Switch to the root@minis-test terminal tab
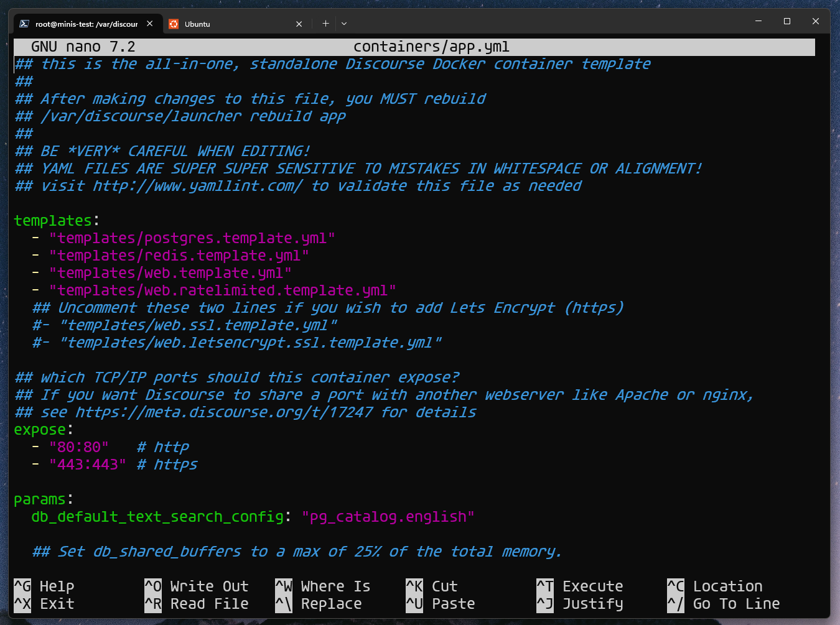Viewport: 840px width, 625px height. pos(86,24)
